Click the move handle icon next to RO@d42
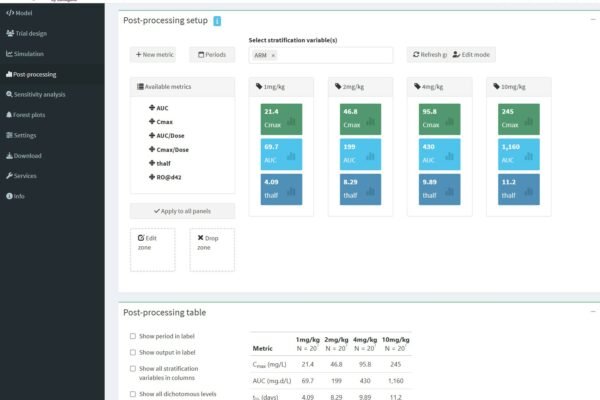This screenshot has width=600, height=400. 152,177
